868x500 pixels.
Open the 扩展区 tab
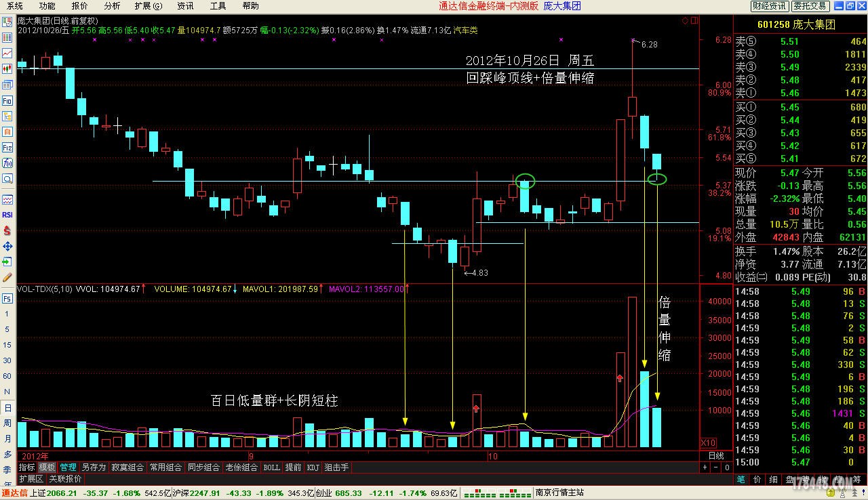pyautogui.click(x=31, y=478)
